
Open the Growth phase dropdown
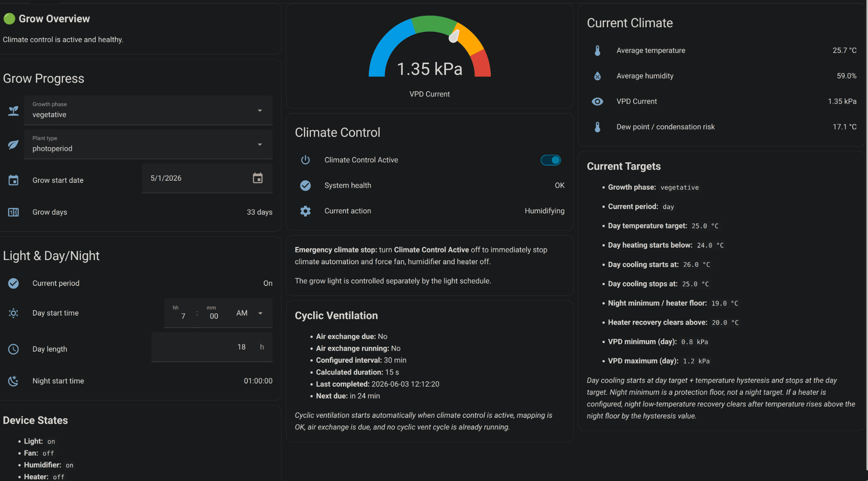[x=148, y=110]
